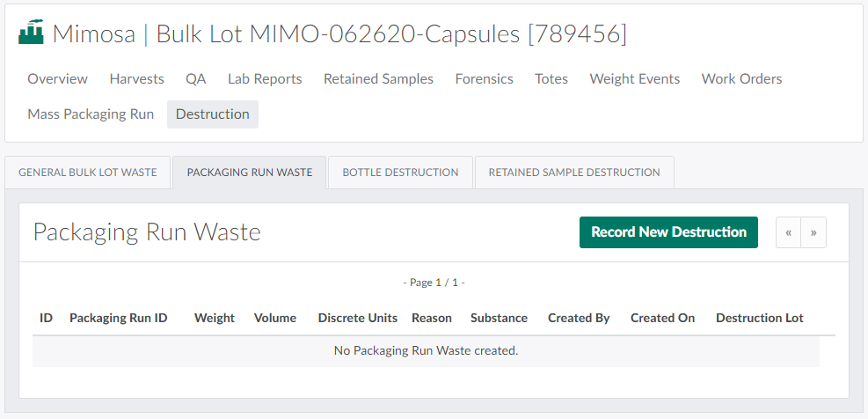Viewport: 868px width, 419px height.
Task: Go to the Totes section
Action: click(x=551, y=79)
